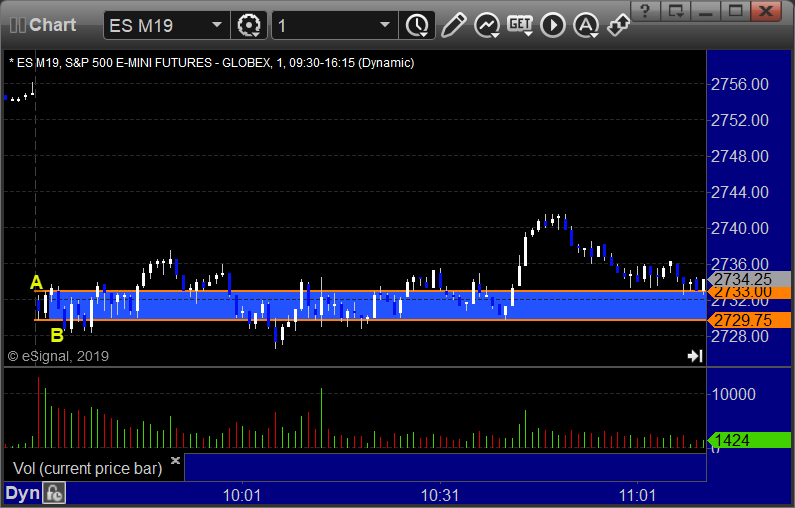Click the 11:01 time axis label
This screenshot has width=795, height=508.
coord(637,495)
